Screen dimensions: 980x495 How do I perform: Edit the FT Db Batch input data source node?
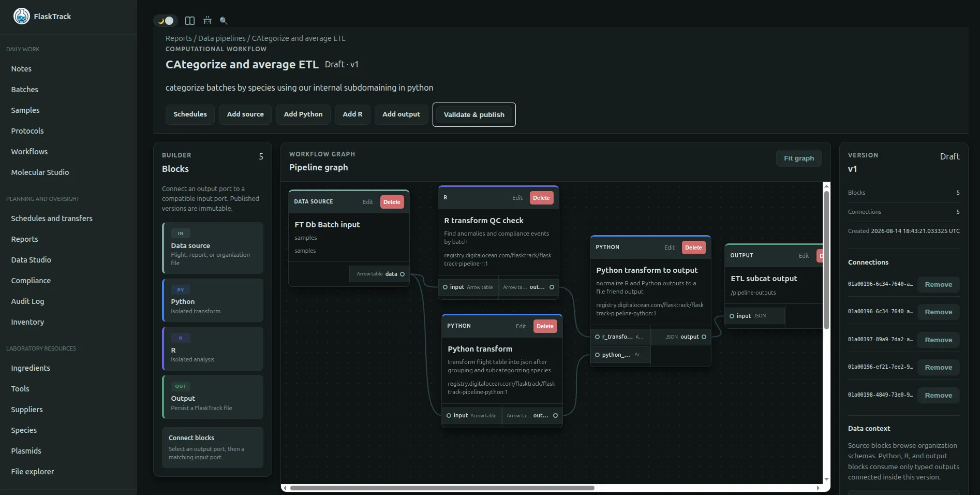[367, 202]
